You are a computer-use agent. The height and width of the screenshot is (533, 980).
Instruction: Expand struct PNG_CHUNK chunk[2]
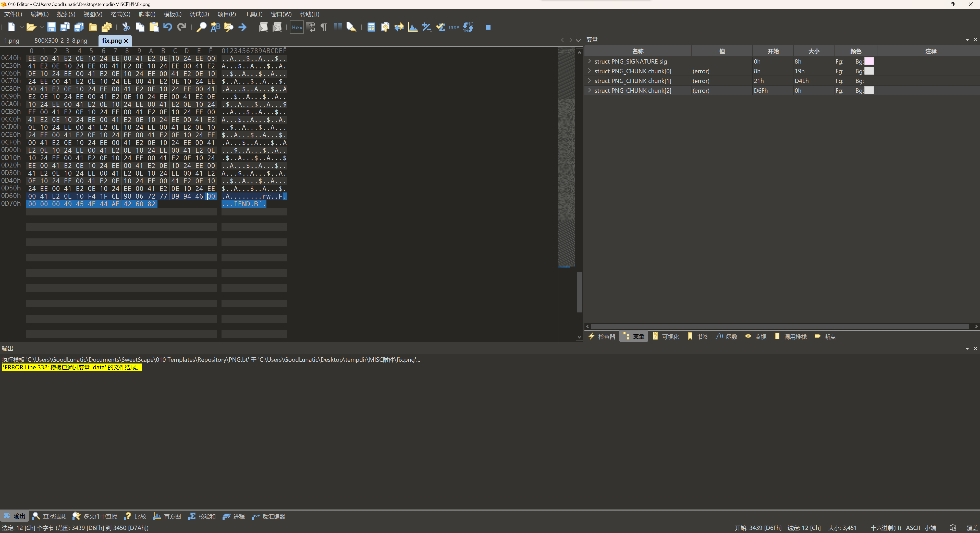point(589,90)
